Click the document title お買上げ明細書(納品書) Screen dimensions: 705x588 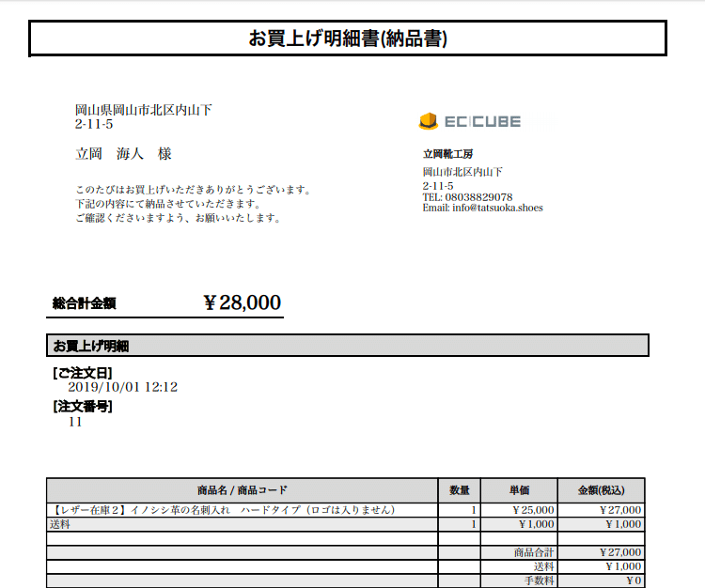click(348, 39)
